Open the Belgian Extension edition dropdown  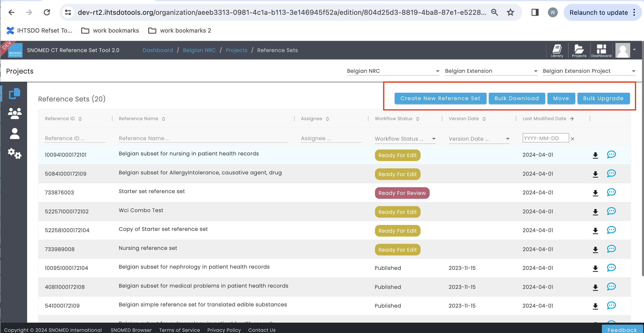tap(491, 71)
